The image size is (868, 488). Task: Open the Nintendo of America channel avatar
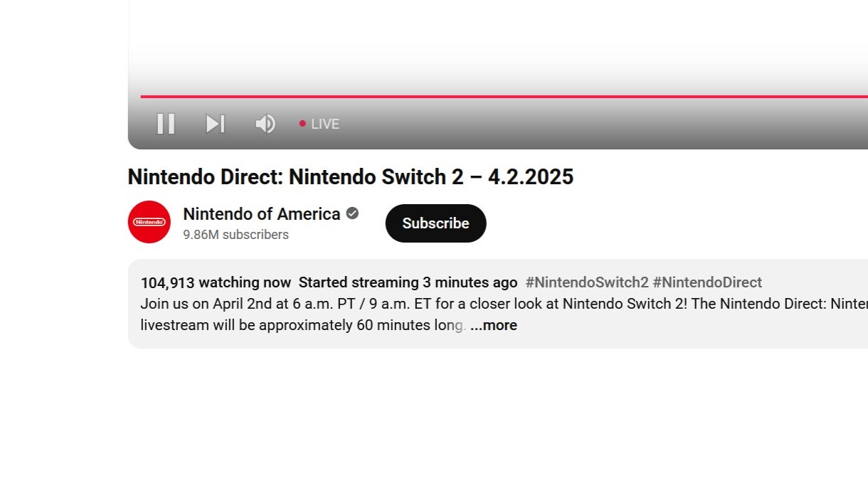point(149,222)
